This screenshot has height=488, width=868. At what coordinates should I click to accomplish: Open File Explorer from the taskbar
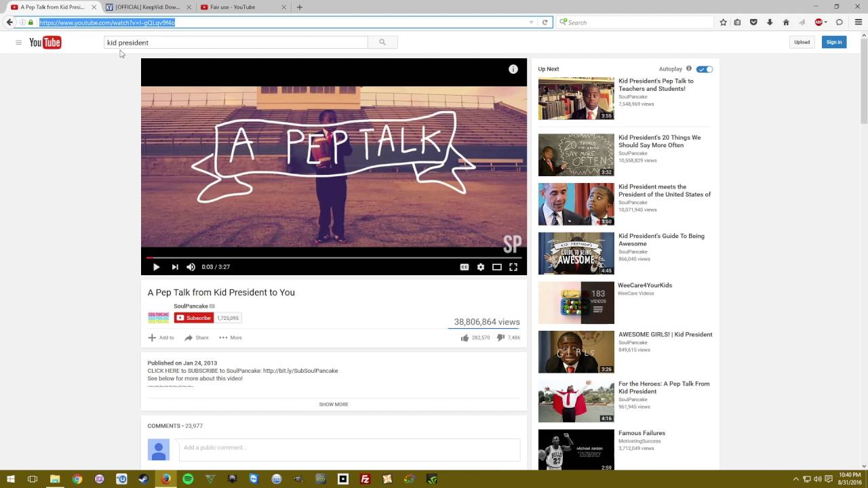coord(55,479)
